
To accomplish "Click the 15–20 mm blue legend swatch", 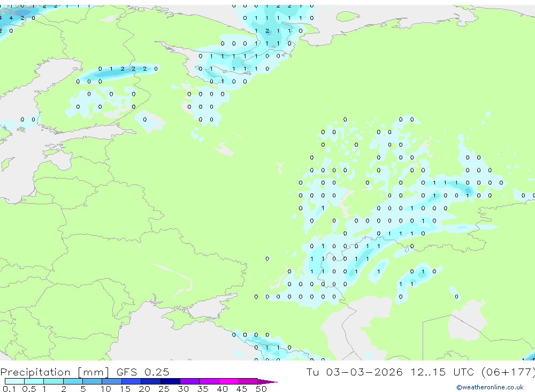I will [x=132, y=381].
